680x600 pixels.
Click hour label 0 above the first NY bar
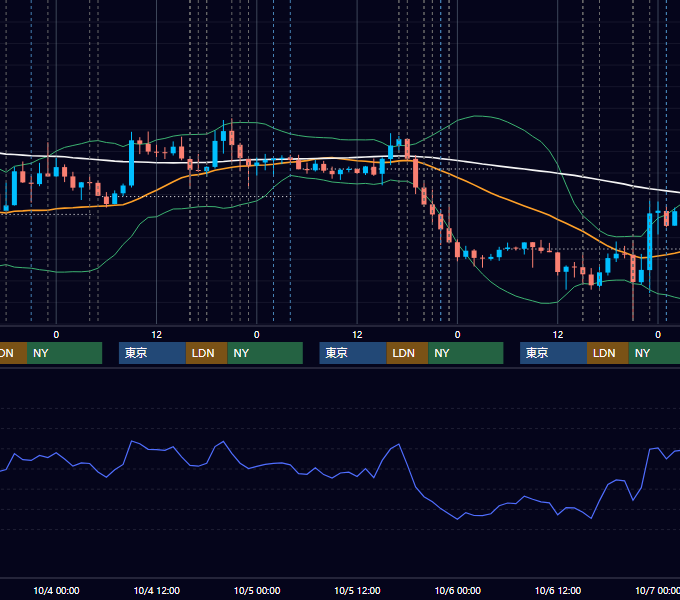[x=56, y=335]
